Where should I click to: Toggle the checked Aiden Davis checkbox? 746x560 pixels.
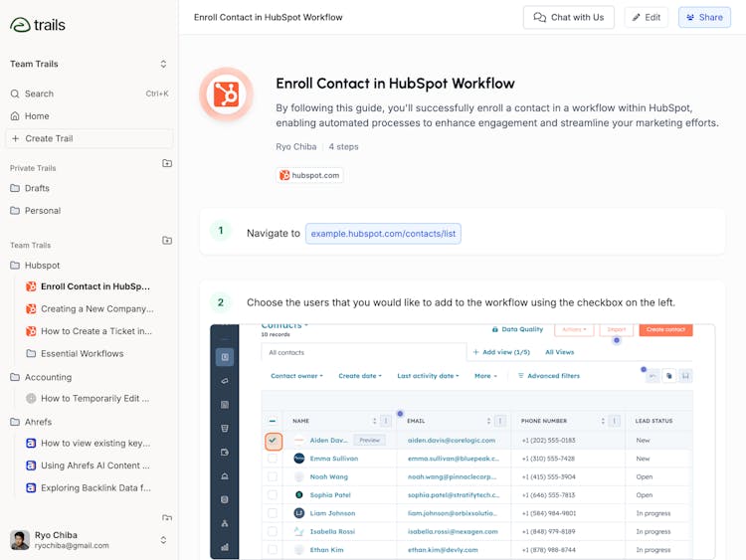pyautogui.click(x=274, y=441)
